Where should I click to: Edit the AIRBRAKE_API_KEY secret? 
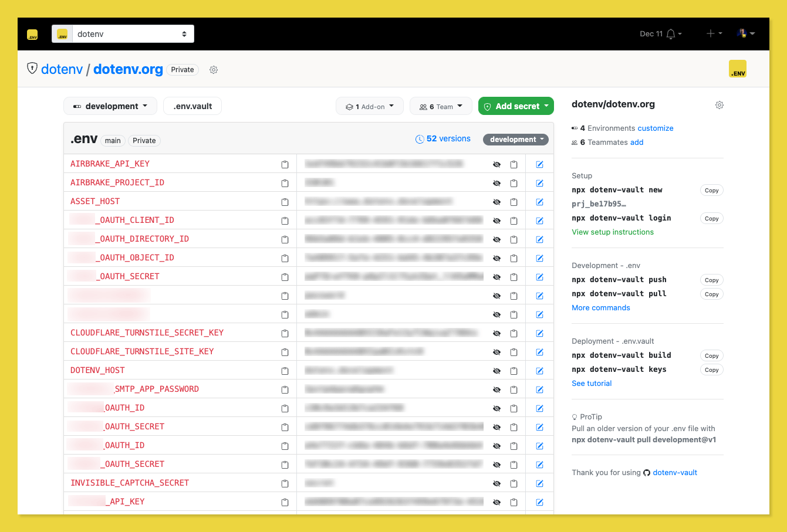click(x=540, y=165)
